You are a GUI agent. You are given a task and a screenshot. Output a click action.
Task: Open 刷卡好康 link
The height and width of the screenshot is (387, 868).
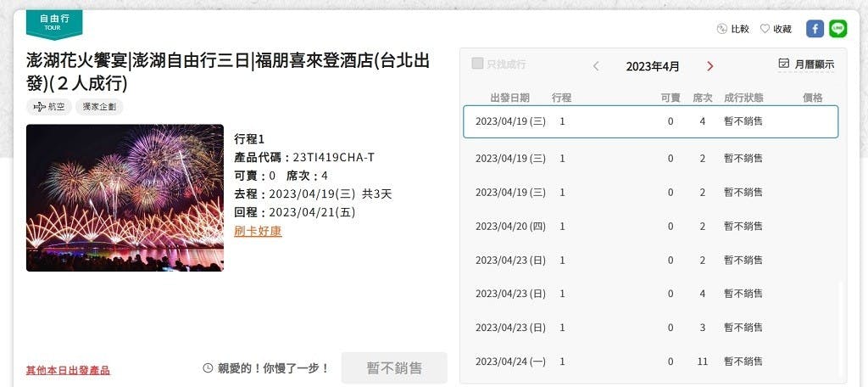(x=258, y=231)
